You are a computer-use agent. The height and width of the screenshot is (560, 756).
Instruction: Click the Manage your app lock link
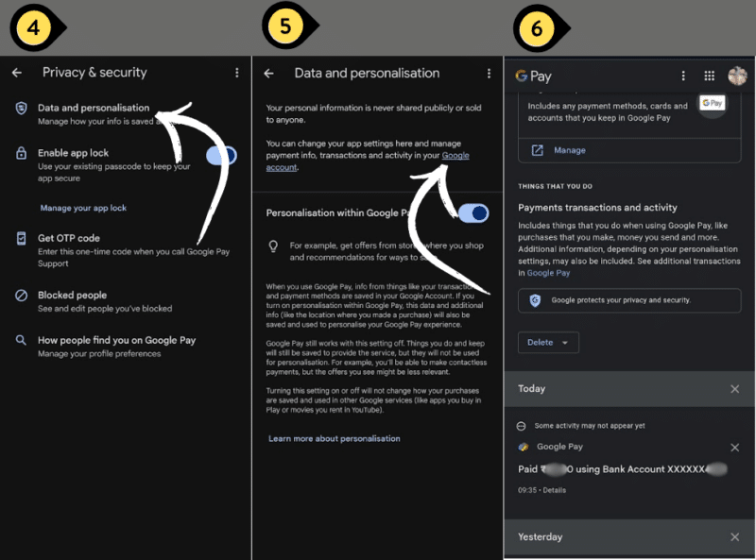[83, 208]
